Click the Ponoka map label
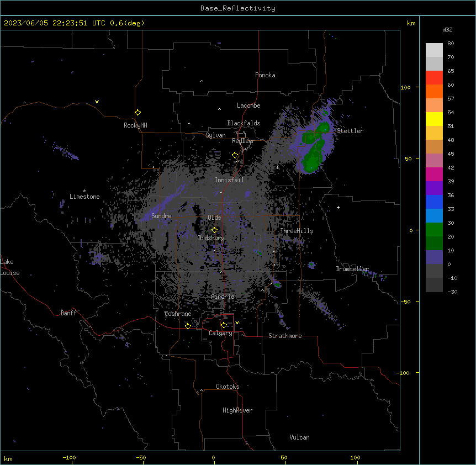Screen dimensions: 476x465 pos(265,75)
